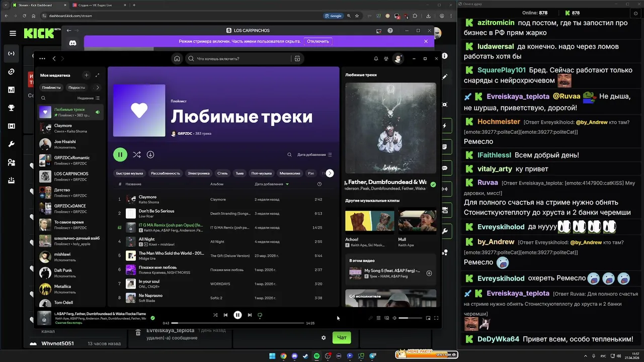Download the playlist with the arrow-circle icon
The height and width of the screenshot is (362, 644).
point(150,154)
